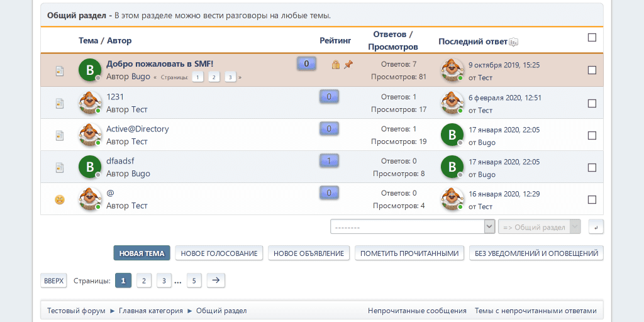
Task: Click the Новая тема button
Action: pos(142,253)
